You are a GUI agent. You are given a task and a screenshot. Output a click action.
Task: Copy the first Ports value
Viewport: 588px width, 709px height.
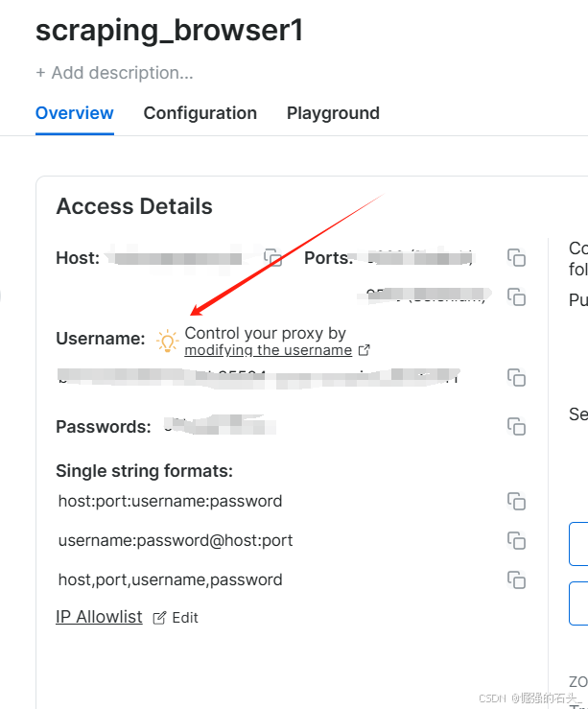(x=516, y=257)
